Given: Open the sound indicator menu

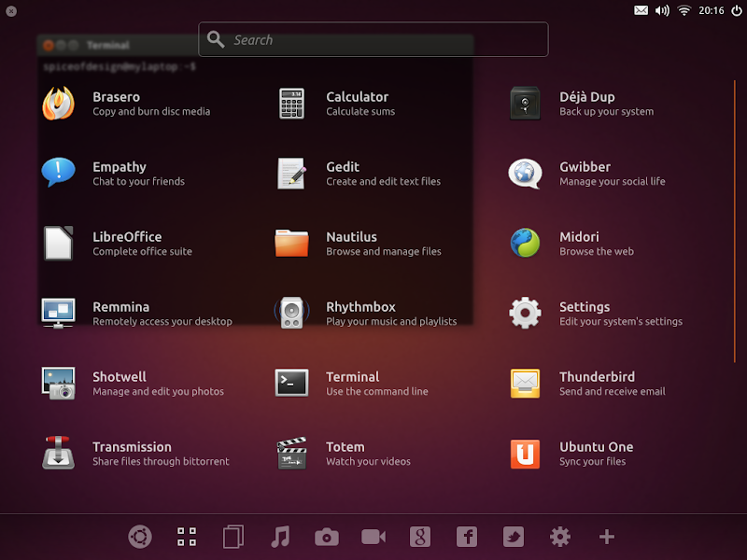Looking at the screenshot, I should [661, 9].
